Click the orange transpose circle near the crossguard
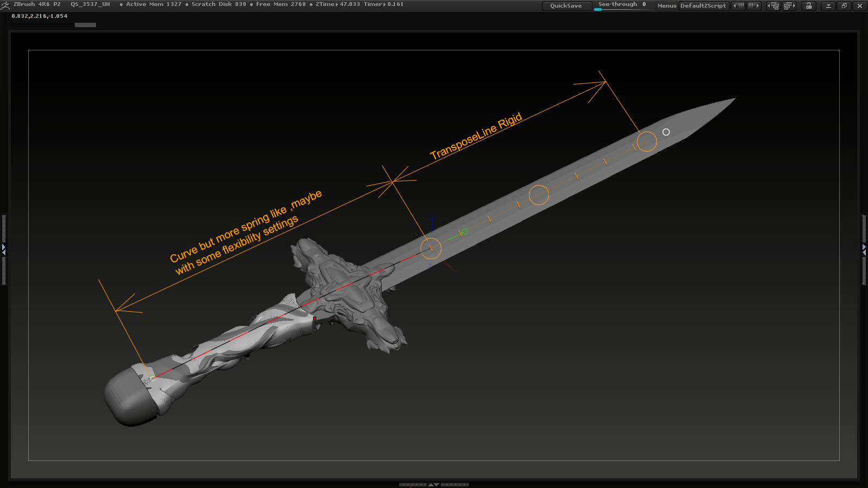 (x=431, y=248)
